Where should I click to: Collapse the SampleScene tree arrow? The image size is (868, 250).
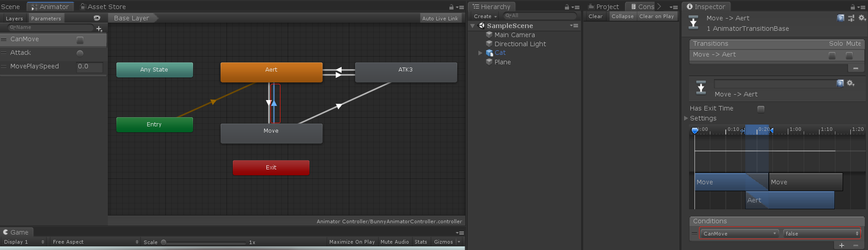[473, 26]
